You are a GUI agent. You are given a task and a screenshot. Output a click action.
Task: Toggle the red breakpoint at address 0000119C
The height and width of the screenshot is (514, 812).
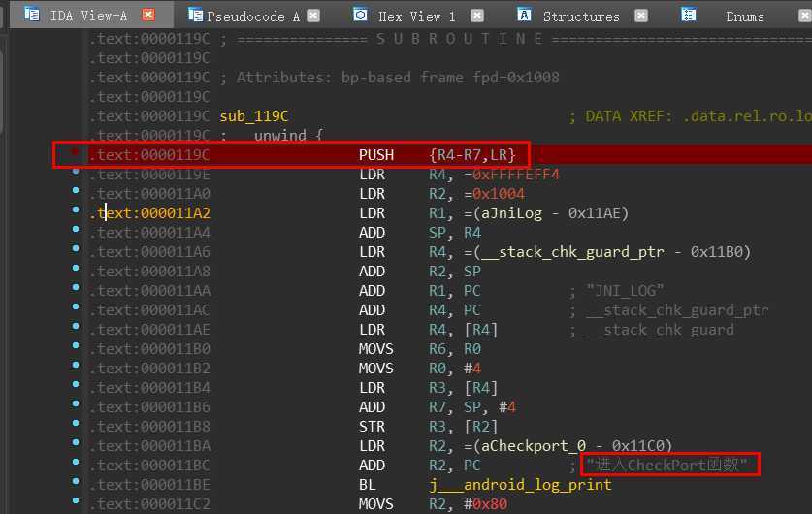[x=75, y=151]
